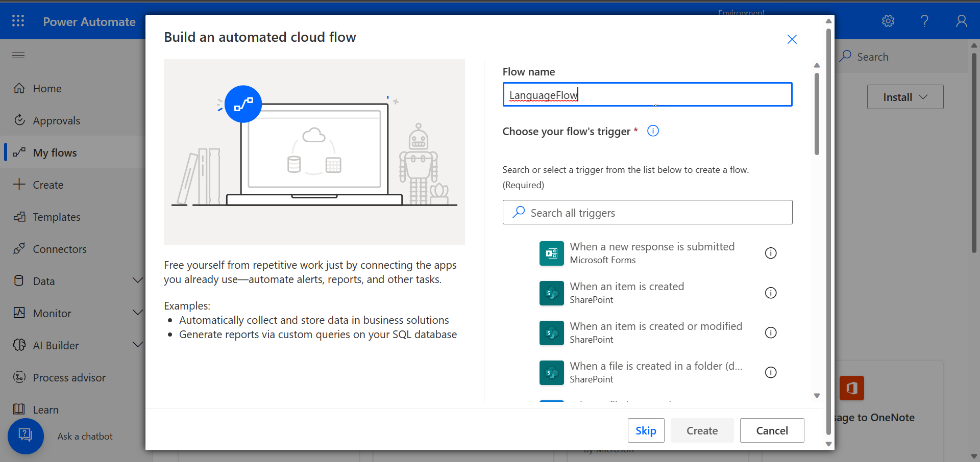The image size is (980, 462).
Task: Open the account profile icon
Action: click(961, 21)
